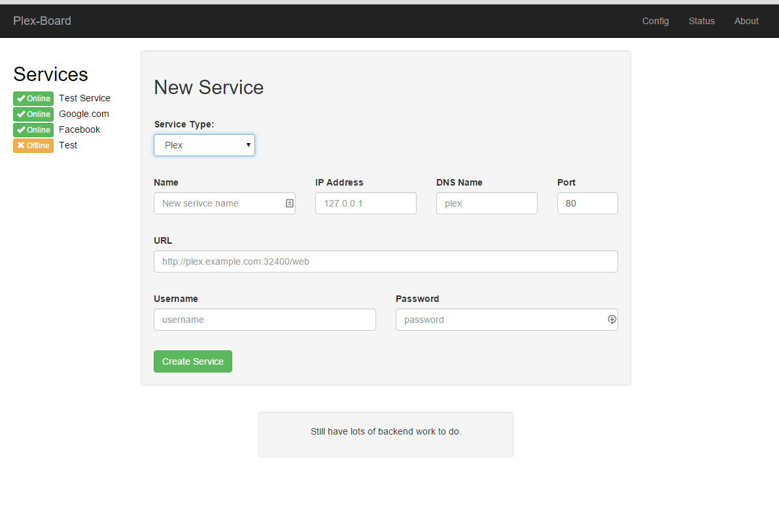Focus the IP Address input field
Viewport: 779px width, 532px height.
pyautogui.click(x=366, y=203)
